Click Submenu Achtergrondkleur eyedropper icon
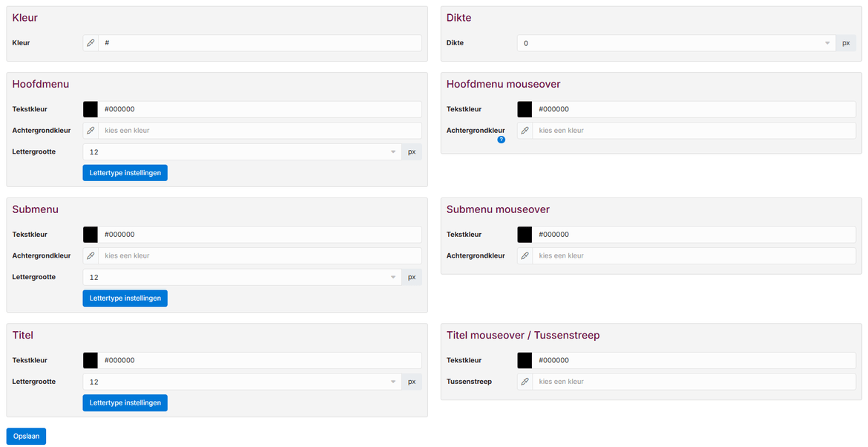This screenshot has width=868, height=447. pyautogui.click(x=91, y=256)
